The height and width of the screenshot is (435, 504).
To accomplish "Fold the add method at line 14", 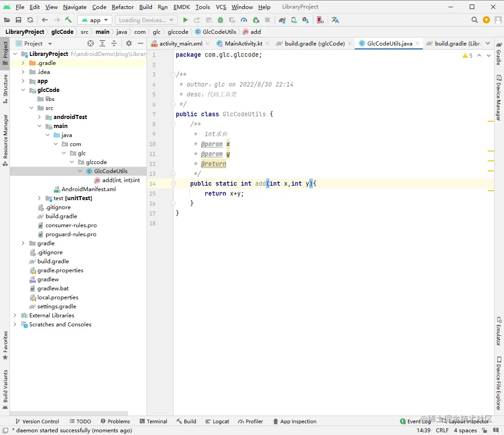I will click(173, 184).
